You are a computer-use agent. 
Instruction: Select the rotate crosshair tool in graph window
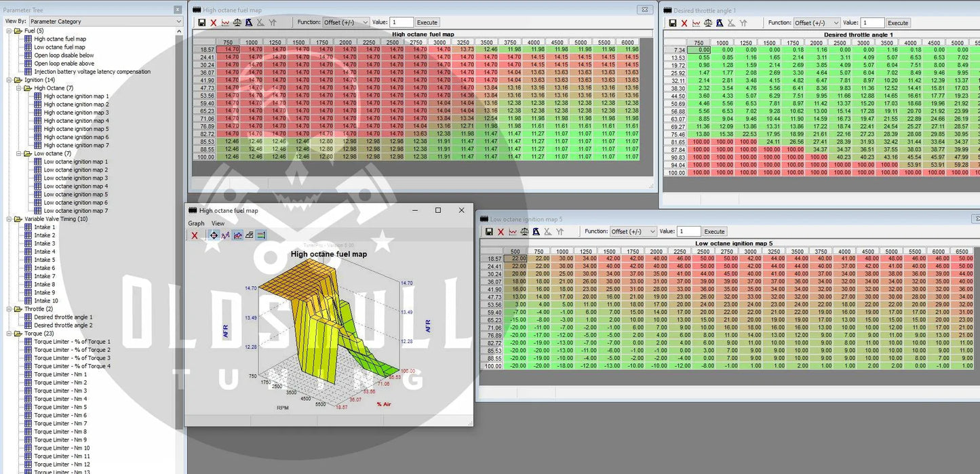(x=214, y=235)
